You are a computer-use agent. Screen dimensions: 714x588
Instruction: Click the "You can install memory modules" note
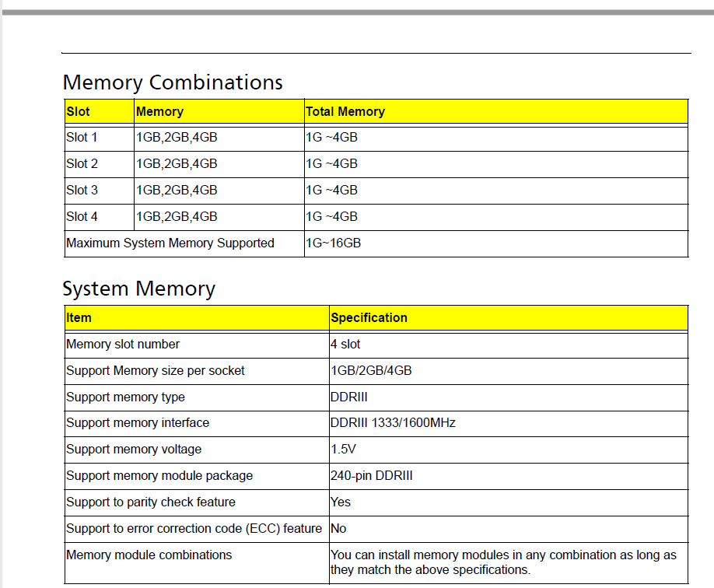tap(504, 562)
